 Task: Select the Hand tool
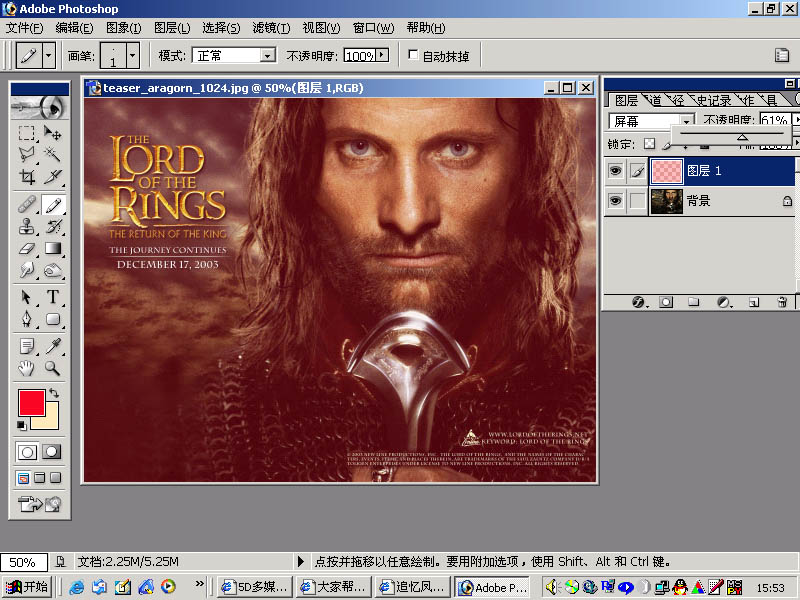[27, 368]
